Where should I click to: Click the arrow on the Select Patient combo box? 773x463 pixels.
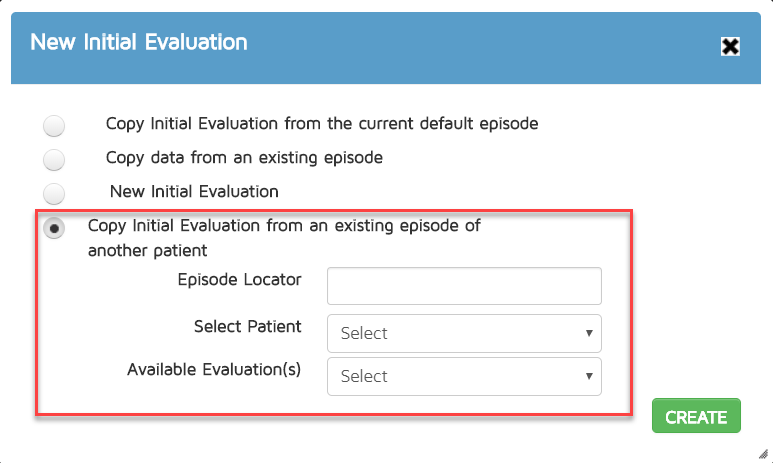[590, 333]
